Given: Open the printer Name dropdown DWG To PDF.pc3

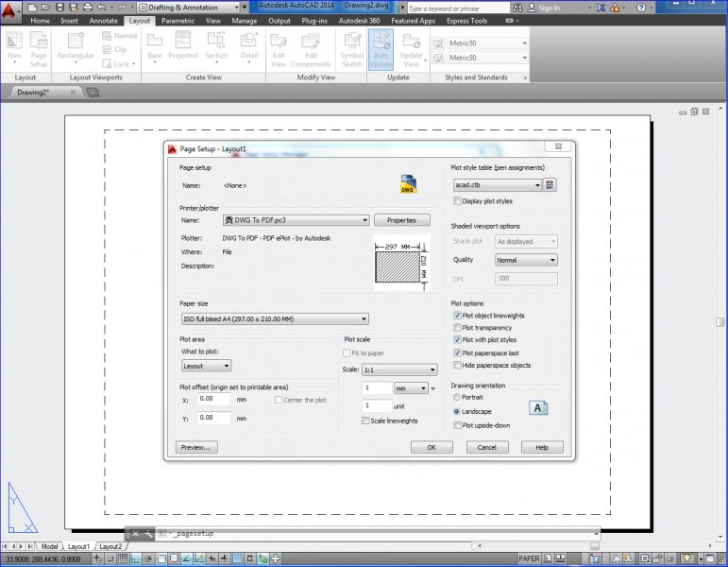Looking at the screenshot, I should (296, 220).
